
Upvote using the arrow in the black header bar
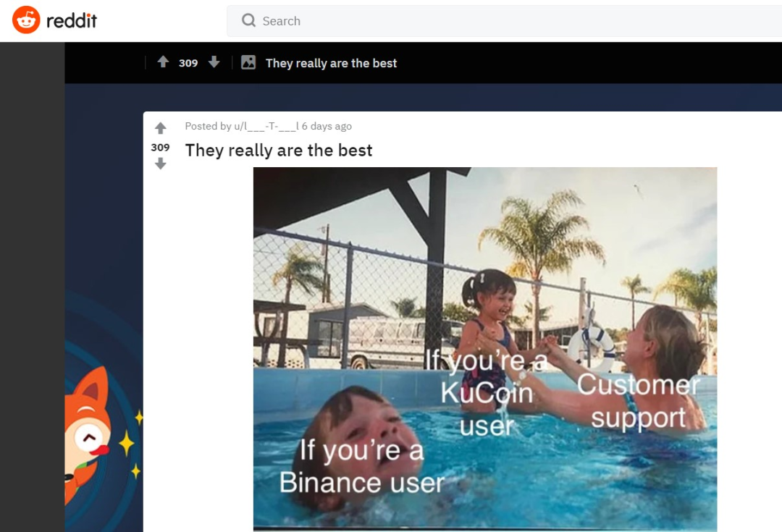[163, 62]
